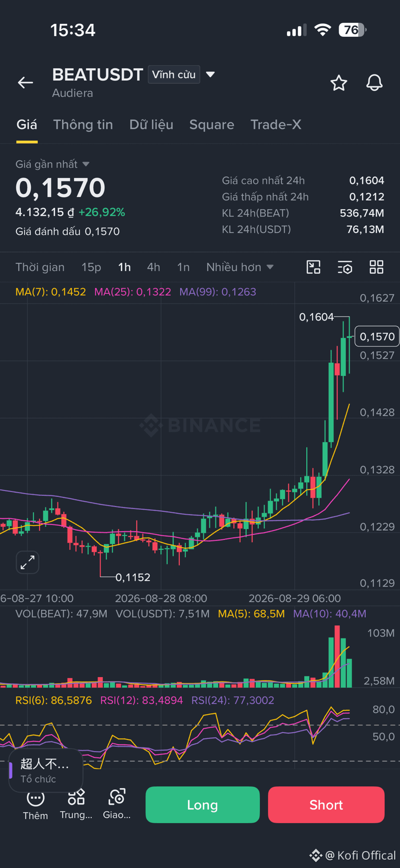This screenshot has width=400, height=868.
Task: Tap the current price tag 0,1570 on axis
Action: (x=377, y=336)
